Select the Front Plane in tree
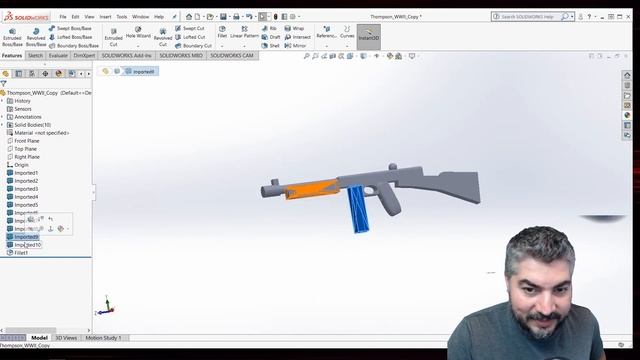Viewport: 640px width, 360px height. tap(24, 141)
